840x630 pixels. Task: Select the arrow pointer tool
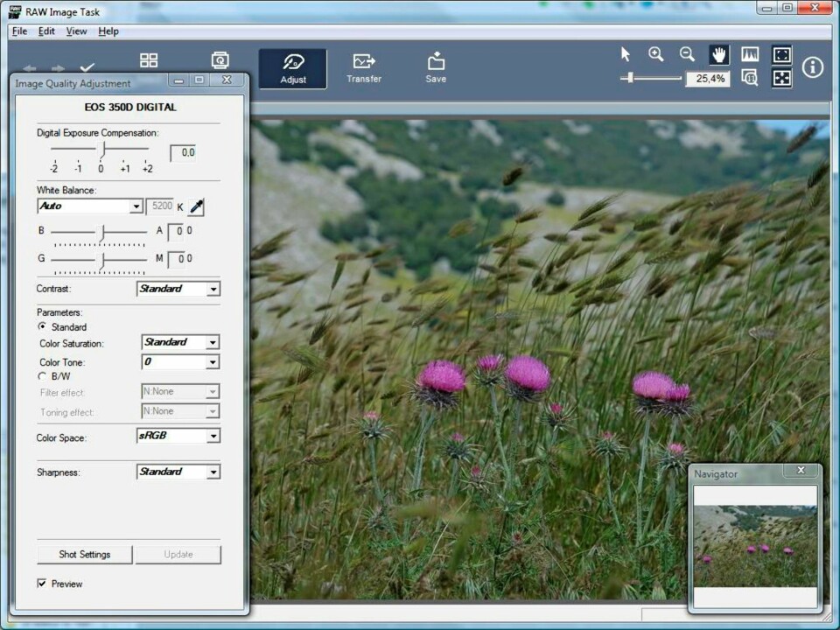pos(625,54)
